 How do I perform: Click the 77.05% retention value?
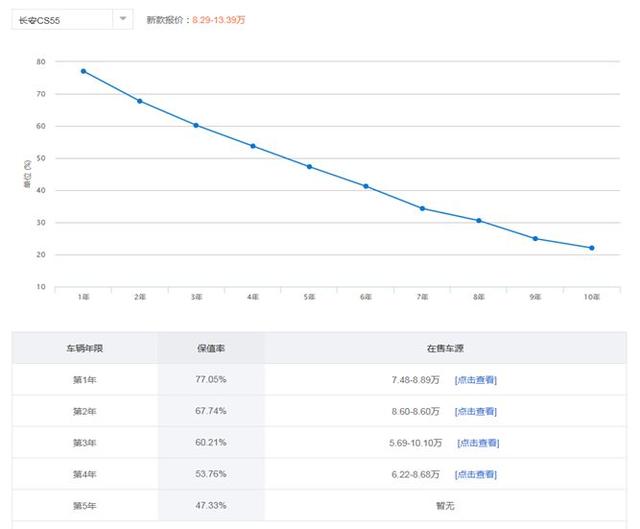tap(211, 379)
